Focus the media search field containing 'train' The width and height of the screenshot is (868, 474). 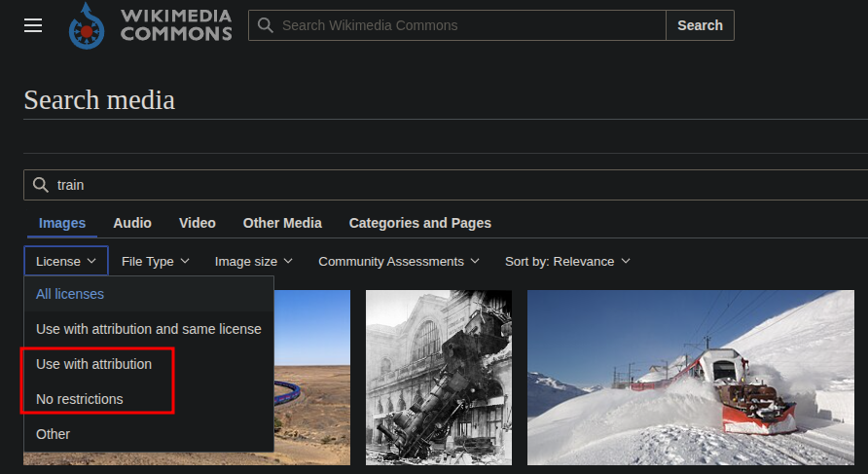(446, 185)
